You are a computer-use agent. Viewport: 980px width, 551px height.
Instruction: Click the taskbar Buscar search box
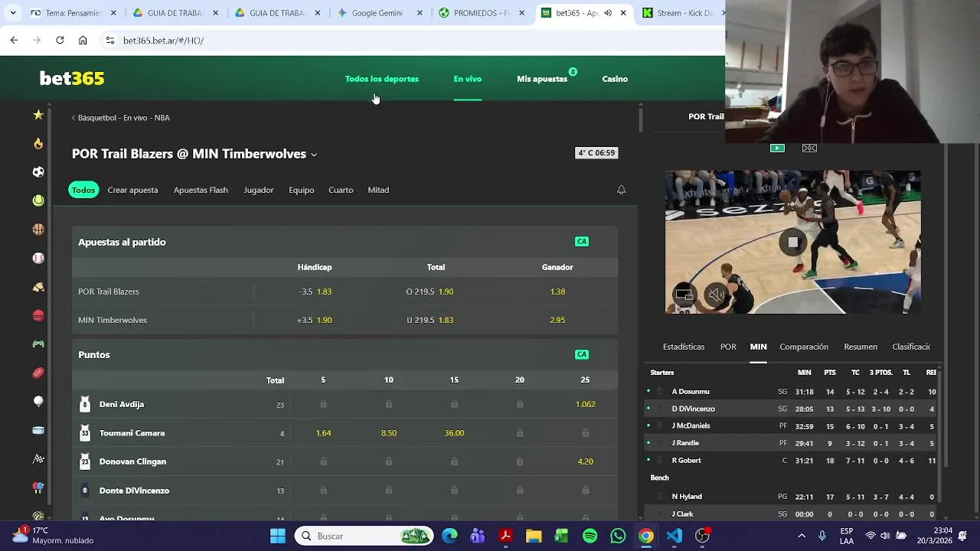[364, 536]
